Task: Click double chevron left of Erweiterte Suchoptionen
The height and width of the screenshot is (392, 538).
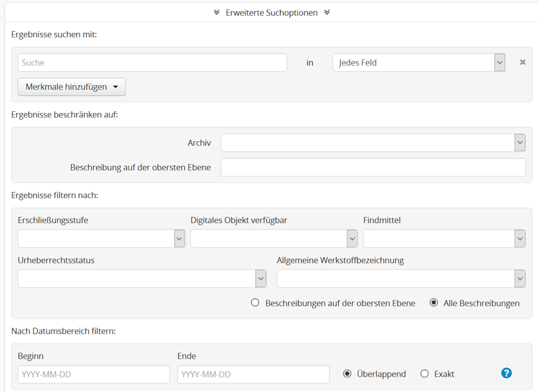Action: [x=216, y=12]
